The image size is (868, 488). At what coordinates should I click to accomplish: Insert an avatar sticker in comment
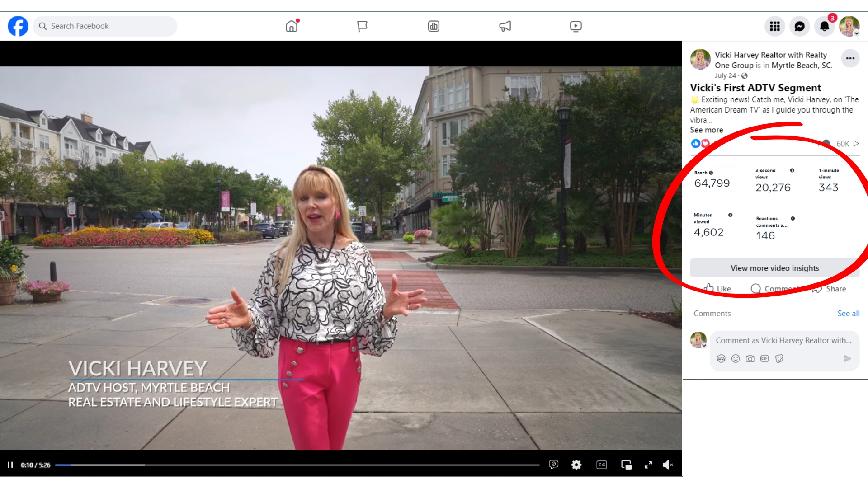pyautogui.click(x=721, y=359)
